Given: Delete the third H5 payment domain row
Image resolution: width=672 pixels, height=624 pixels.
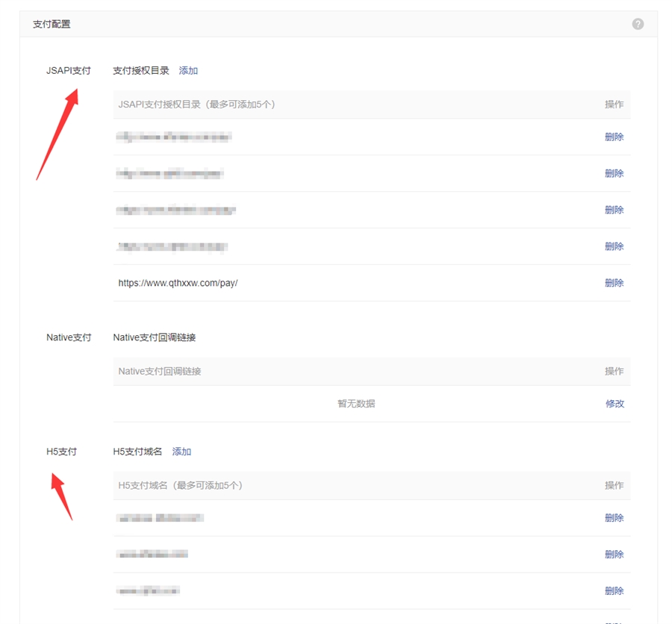Looking at the screenshot, I should pyautogui.click(x=614, y=591).
